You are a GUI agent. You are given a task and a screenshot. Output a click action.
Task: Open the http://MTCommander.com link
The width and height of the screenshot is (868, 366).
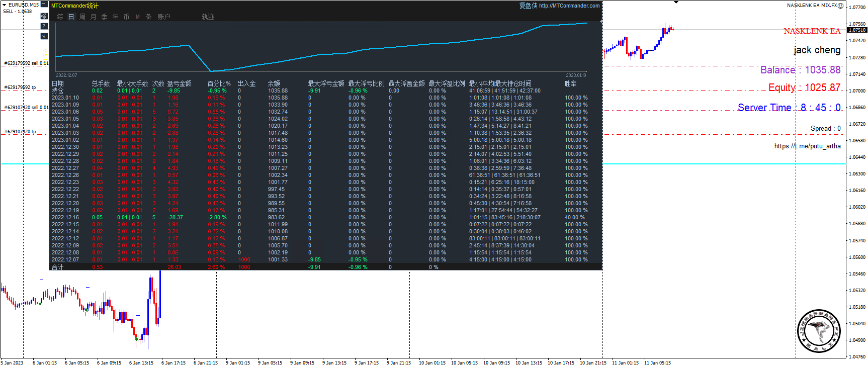tap(569, 6)
